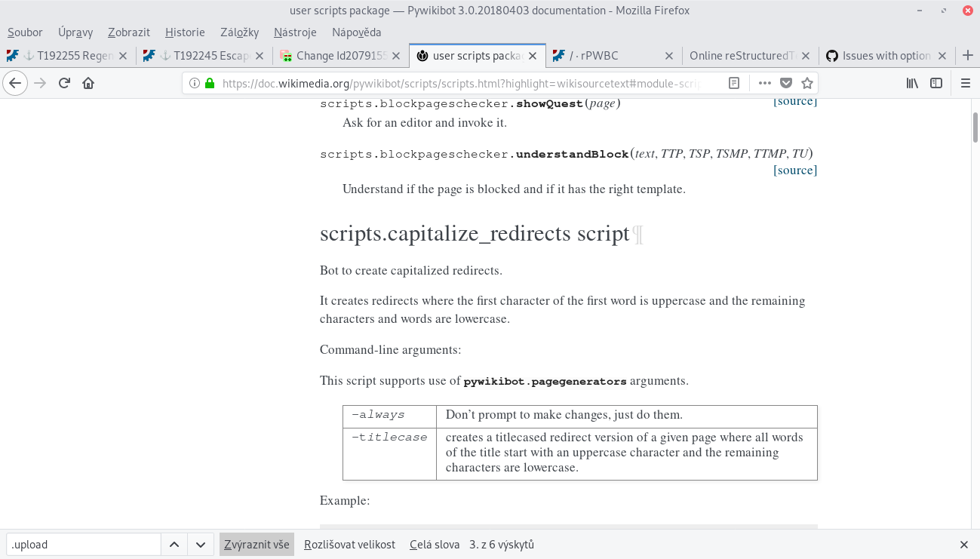Toggle Rozlišovat velikost case matching

[x=349, y=544]
